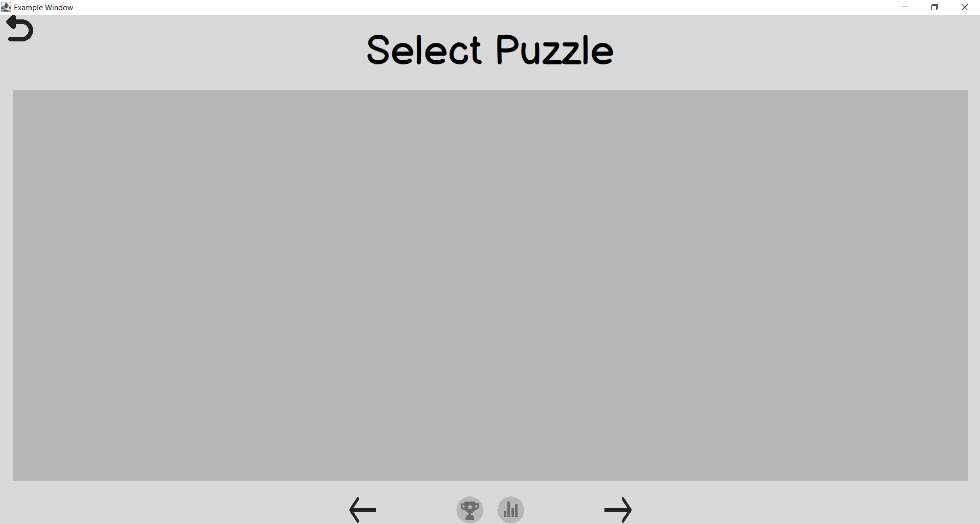
Task: Minimize the Example Window
Action: [x=905, y=7]
